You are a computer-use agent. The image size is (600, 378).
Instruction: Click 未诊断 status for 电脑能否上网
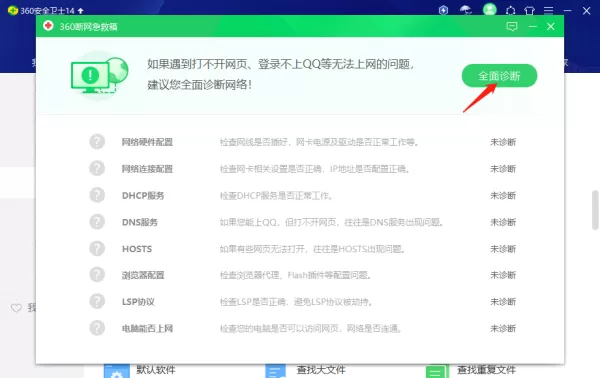pyautogui.click(x=503, y=329)
